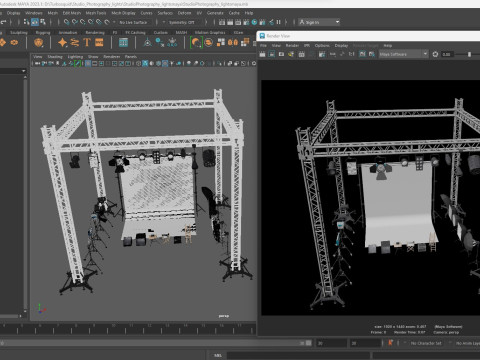Viewport: 480px width, 360px height.
Task: Open the No Character Set dropdown
Action: 426,343
